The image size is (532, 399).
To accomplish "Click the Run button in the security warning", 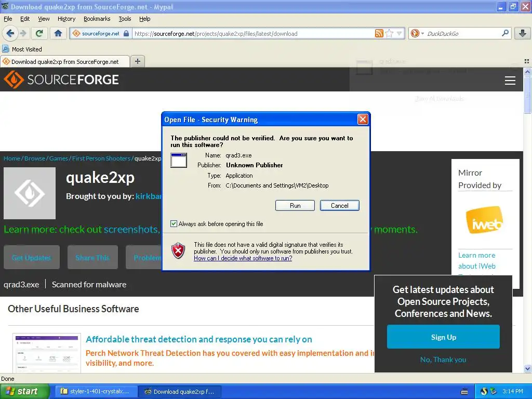I will [295, 206].
